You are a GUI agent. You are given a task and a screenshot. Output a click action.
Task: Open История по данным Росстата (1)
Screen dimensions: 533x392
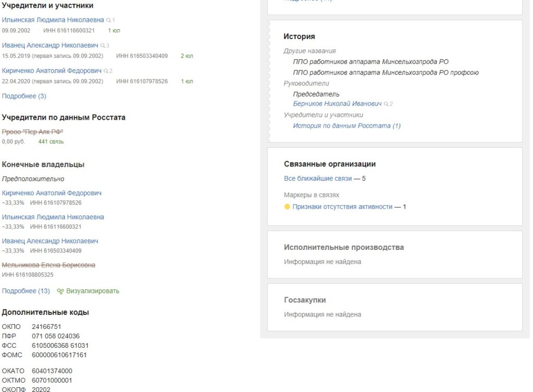click(x=347, y=126)
